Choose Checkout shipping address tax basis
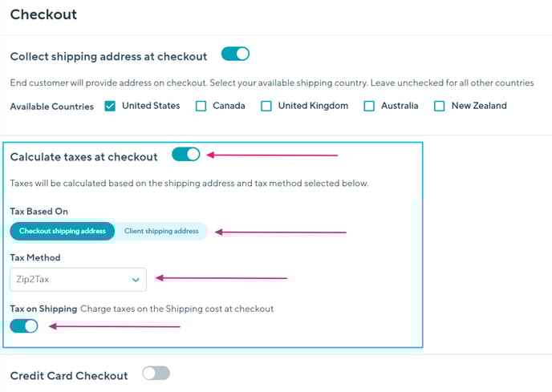Image resolution: width=552 pixels, height=392 pixels. (63, 231)
